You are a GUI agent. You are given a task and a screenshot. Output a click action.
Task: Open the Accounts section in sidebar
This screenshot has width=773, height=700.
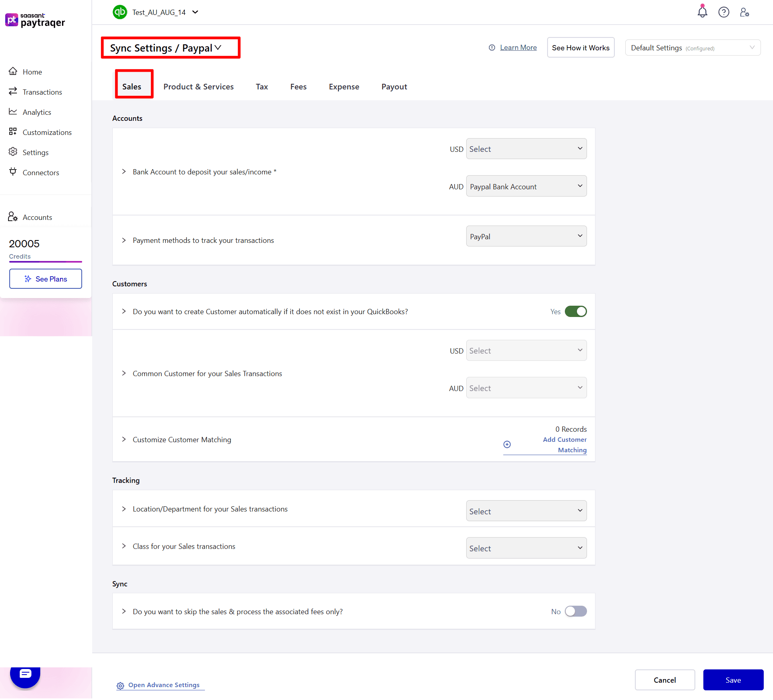tap(37, 217)
